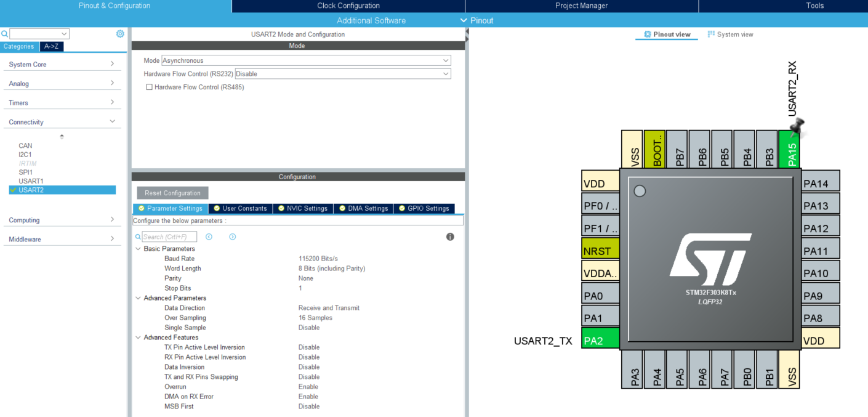Select the BOOT0 pin on the chip
This screenshot has height=417, width=868.
655,148
